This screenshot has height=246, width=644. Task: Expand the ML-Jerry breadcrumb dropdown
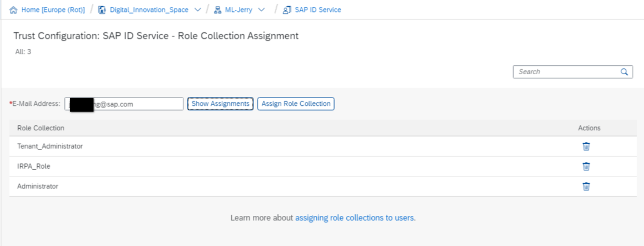point(261,10)
